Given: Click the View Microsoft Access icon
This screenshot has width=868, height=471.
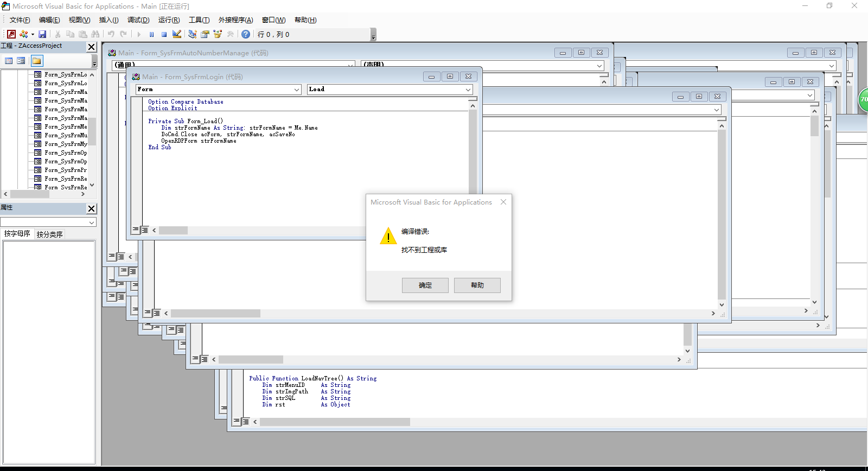Looking at the screenshot, I should (11, 34).
